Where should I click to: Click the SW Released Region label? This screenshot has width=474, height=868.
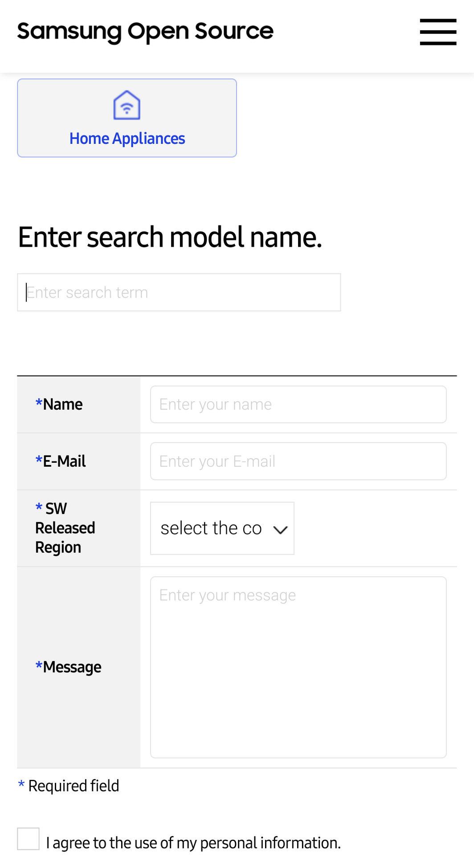coord(65,528)
